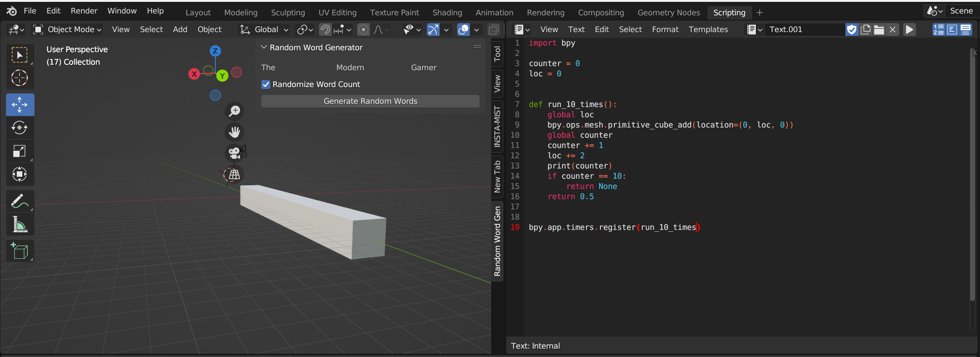
Task: Click Generate Random Words button
Action: point(370,101)
